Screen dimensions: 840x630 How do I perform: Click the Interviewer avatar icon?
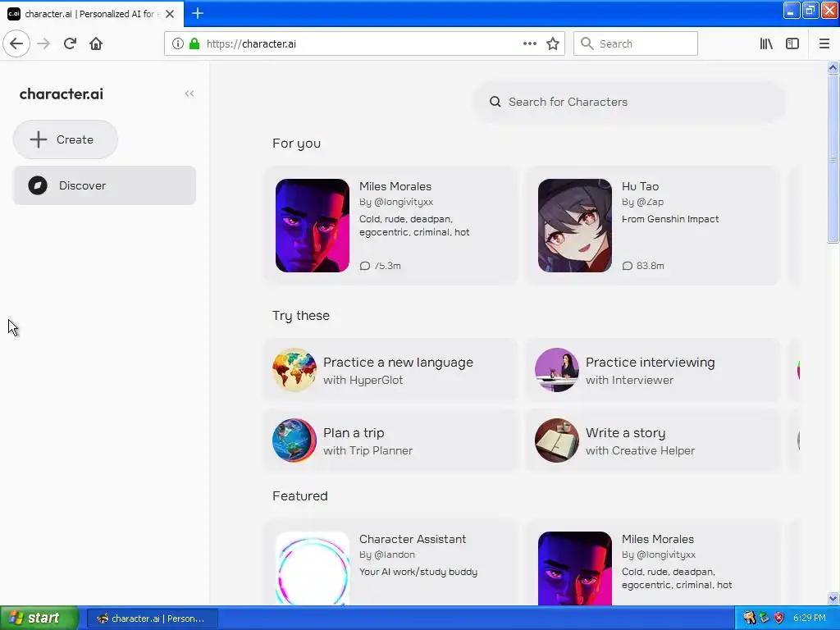(x=557, y=370)
